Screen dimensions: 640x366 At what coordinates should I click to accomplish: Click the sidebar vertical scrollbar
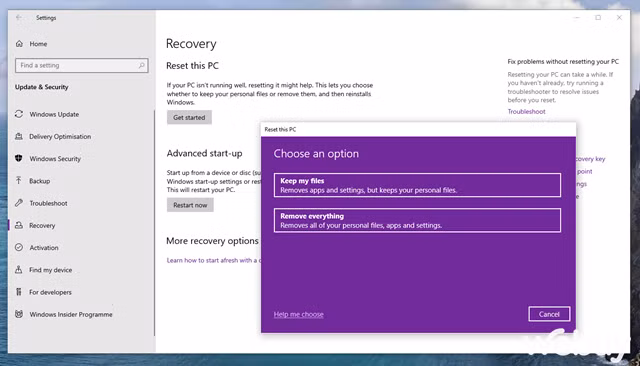[x=154, y=222]
